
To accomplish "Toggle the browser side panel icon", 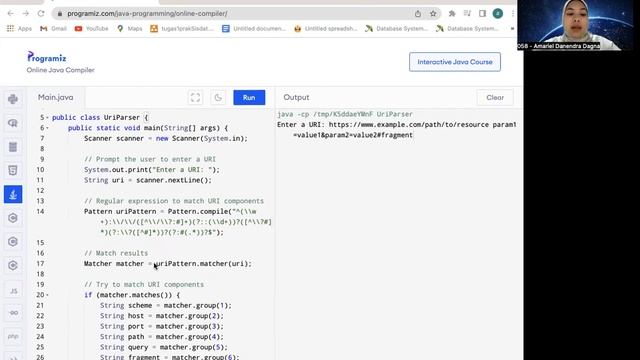I will pos(482,13).
